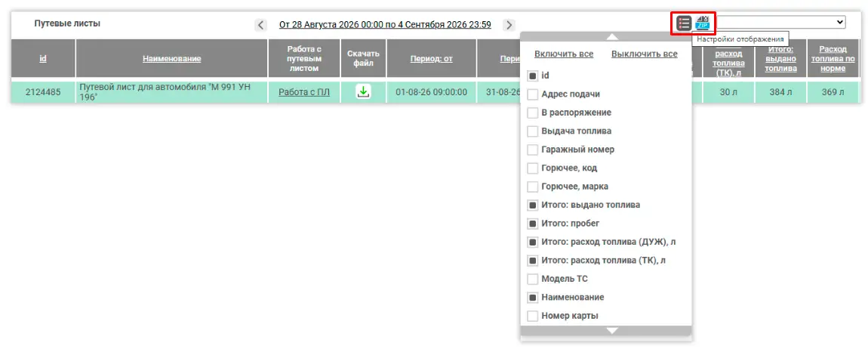Click the Включить все link
Screen dimensions: 868x352
click(564, 54)
